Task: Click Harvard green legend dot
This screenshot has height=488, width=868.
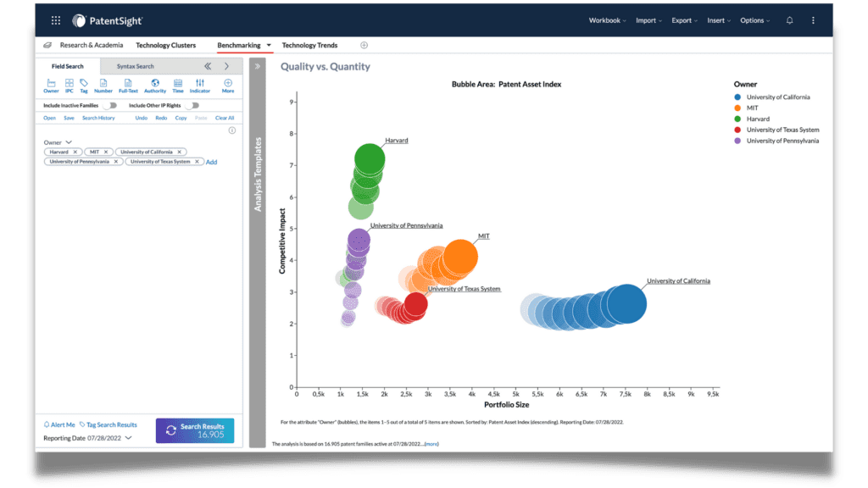Action: 737,119
